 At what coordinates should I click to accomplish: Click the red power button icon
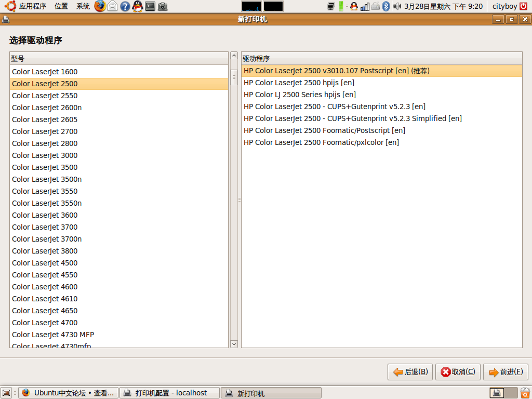coord(524,6)
